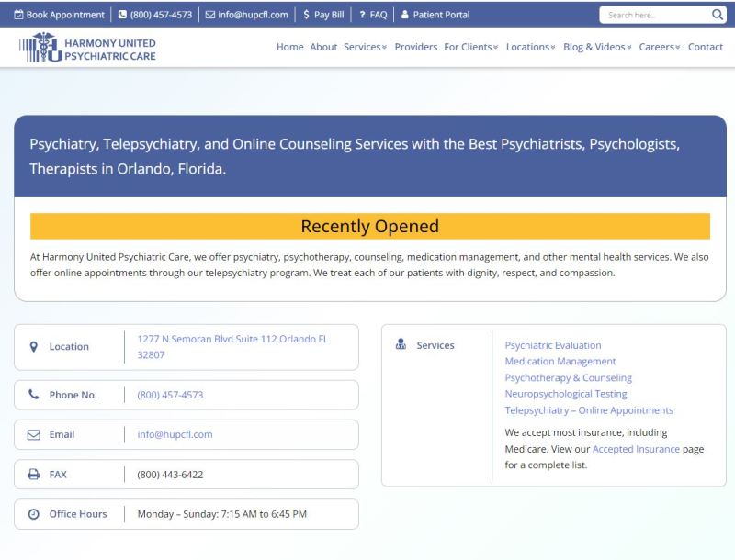This screenshot has width=735, height=560.
Task: Click the Services heading in right card
Action: [435, 345]
